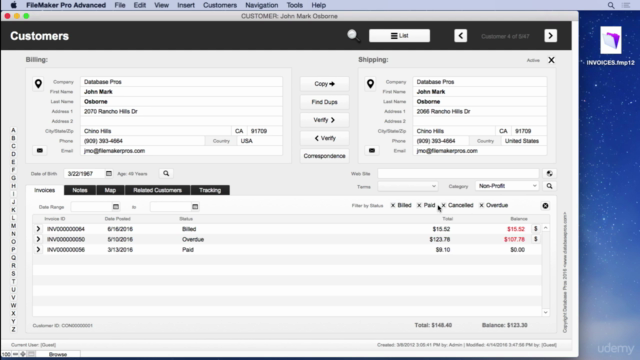Open the Customers menu in menu bar
This screenshot has width=640, height=360.
(x=220, y=5)
